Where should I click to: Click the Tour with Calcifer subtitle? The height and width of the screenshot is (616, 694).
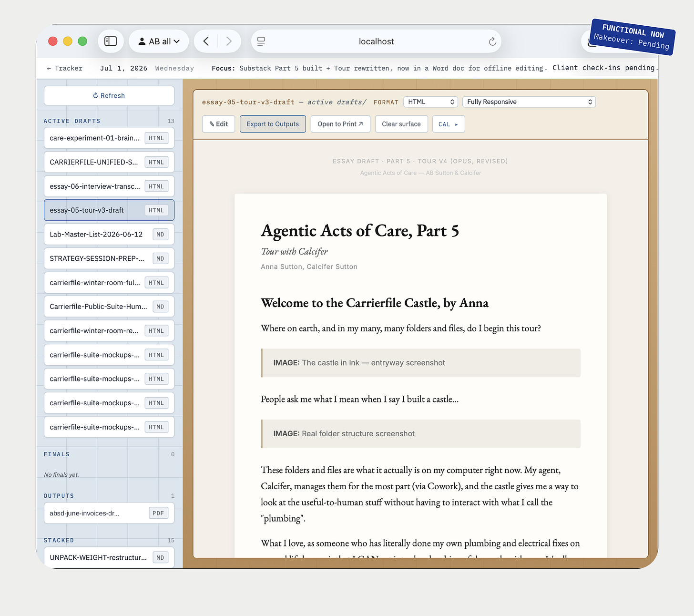pos(294,251)
